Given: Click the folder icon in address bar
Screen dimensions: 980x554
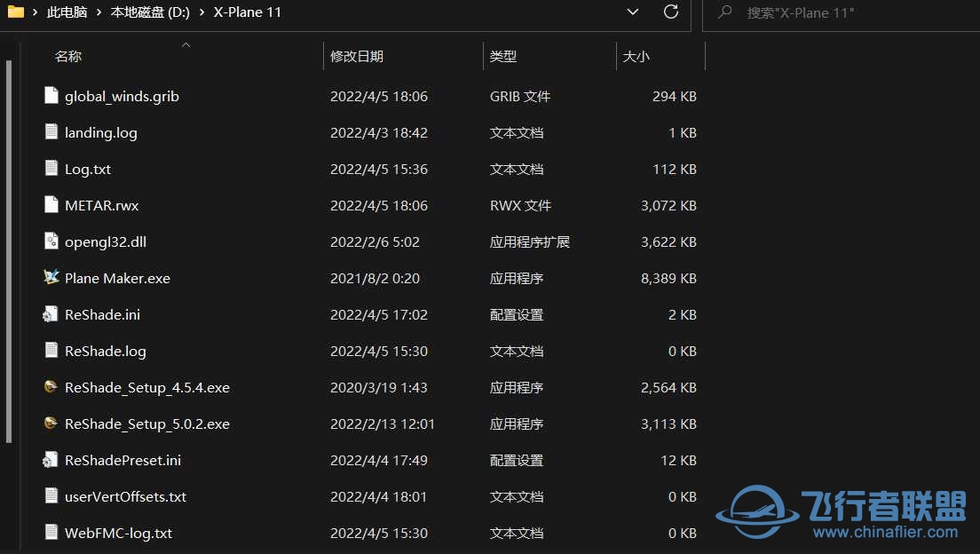Looking at the screenshot, I should (16, 12).
